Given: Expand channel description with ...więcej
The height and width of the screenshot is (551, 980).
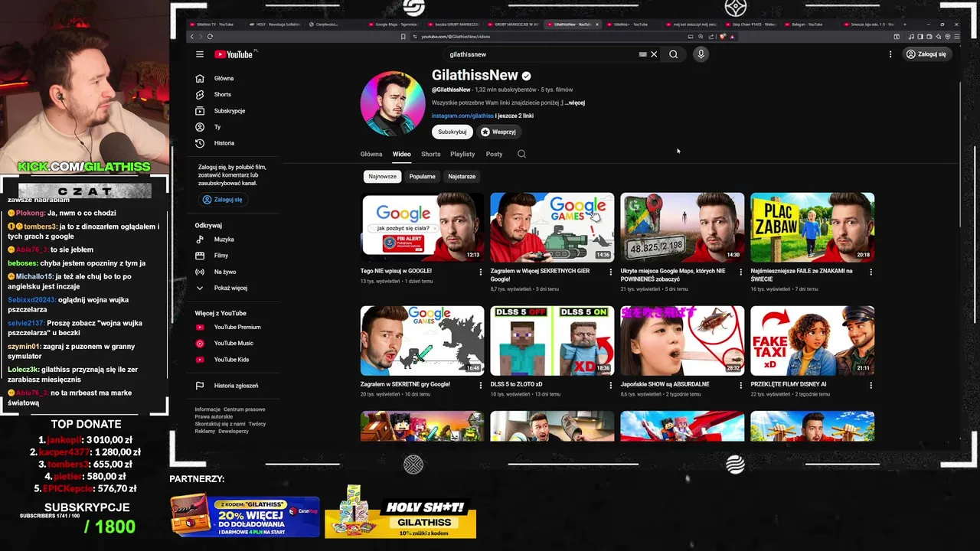Looking at the screenshot, I should click(575, 103).
